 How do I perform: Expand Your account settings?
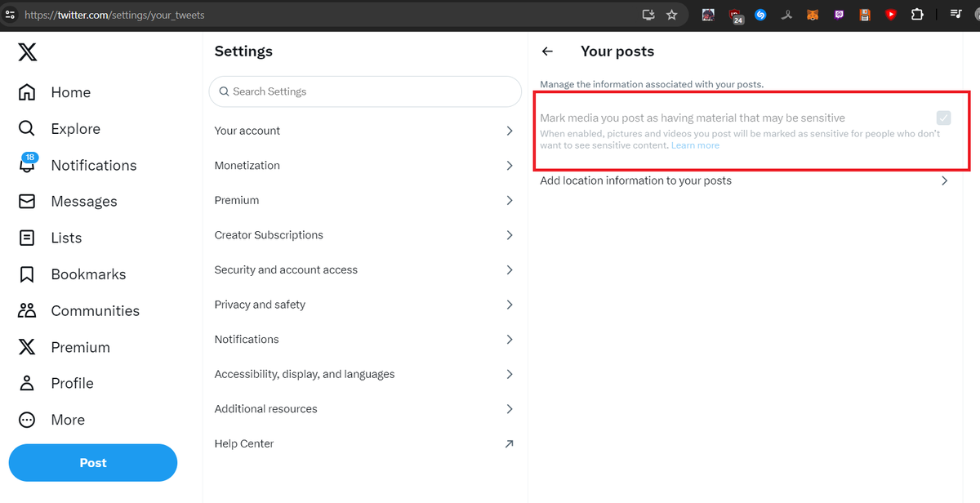point(365,131)
